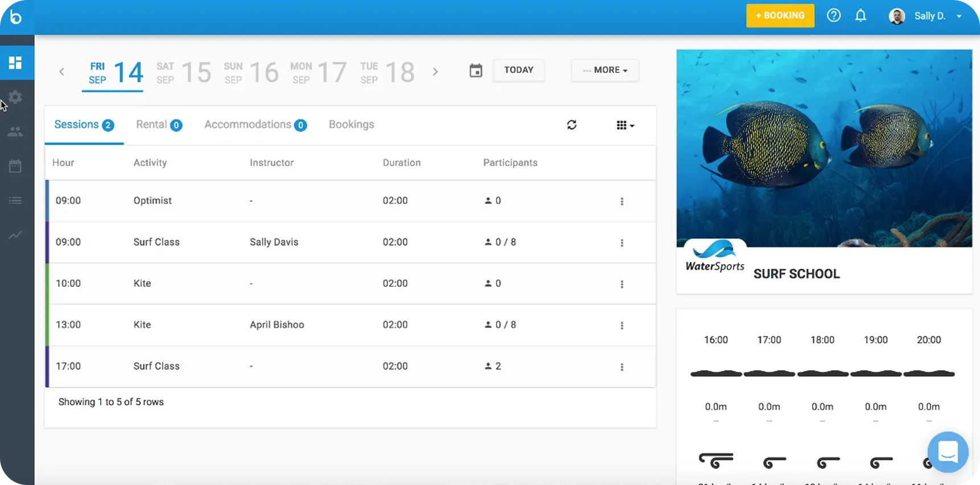The width and height of the screenshot is (980, 485).
Task: Open the customers people icon in sidebar
Action: pyautogui.click(x=15, y=131)
